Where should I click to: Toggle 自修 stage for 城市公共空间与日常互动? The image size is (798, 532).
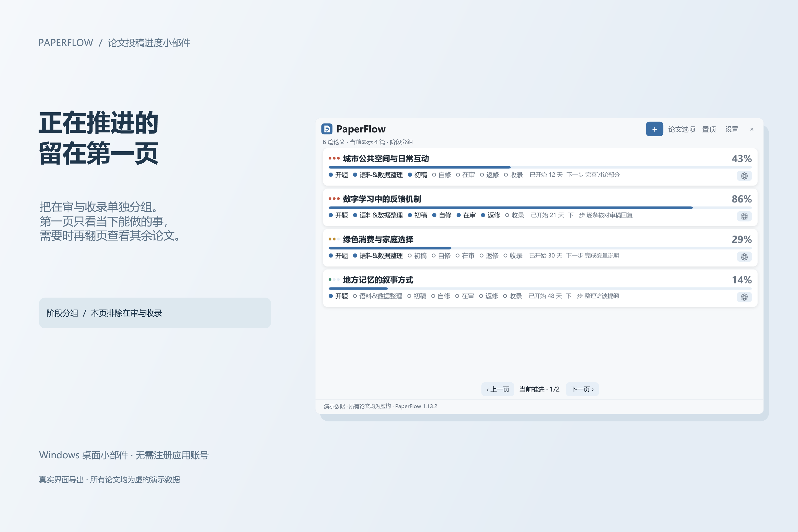point(441,175)
